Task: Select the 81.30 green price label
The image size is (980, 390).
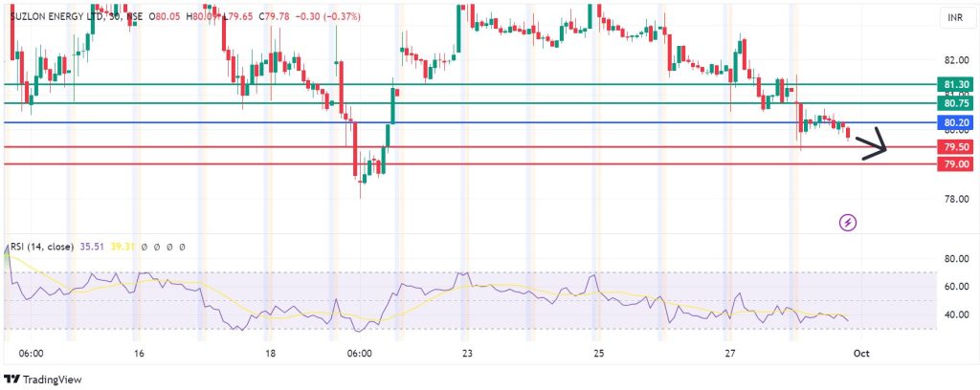Action: point(957,85)
